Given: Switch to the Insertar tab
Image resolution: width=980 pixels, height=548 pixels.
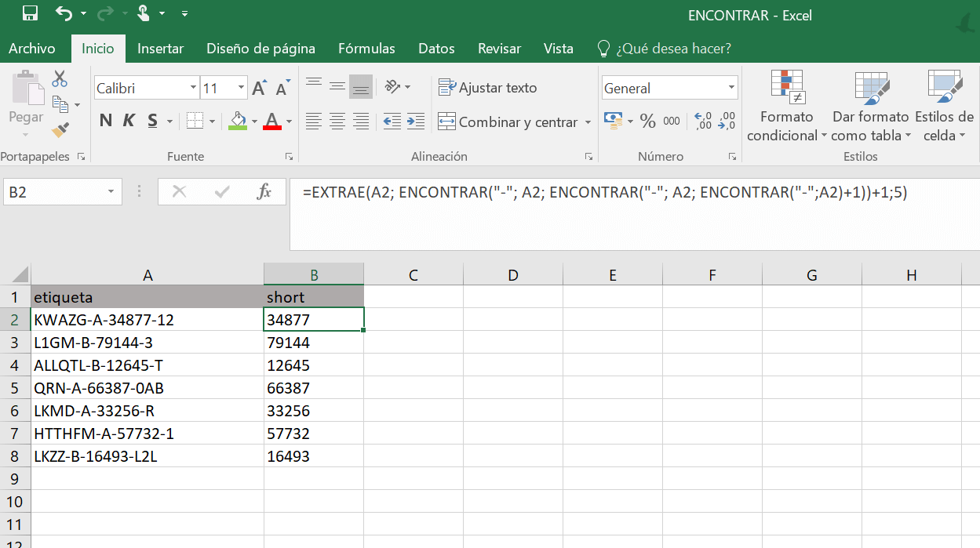Looking at the screenshot, I should (x=160, y=49).
